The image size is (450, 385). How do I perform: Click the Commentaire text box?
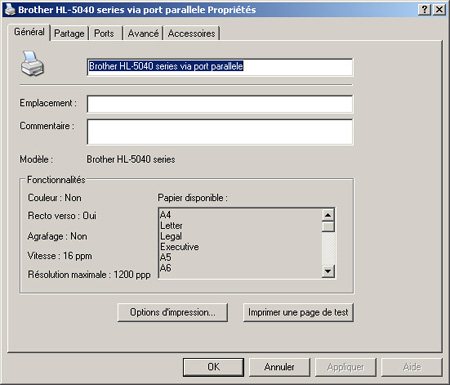point(220,132)
